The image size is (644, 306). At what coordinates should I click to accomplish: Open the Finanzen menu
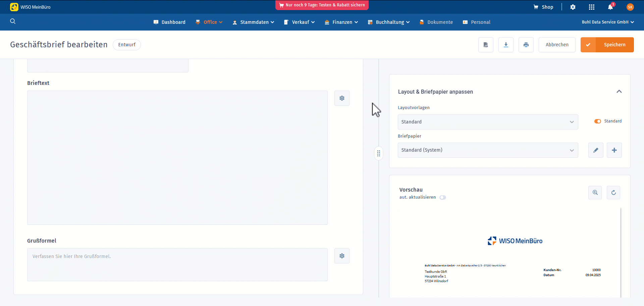point(341,22)
